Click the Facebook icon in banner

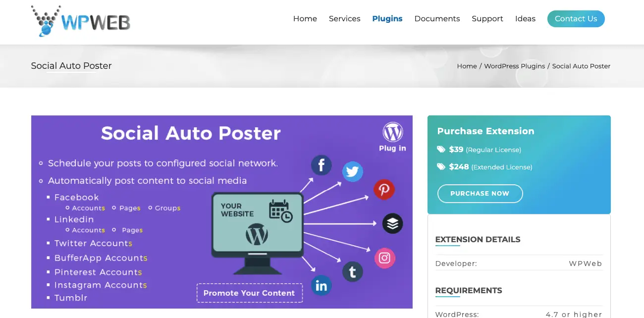click(x=321, y=165)
